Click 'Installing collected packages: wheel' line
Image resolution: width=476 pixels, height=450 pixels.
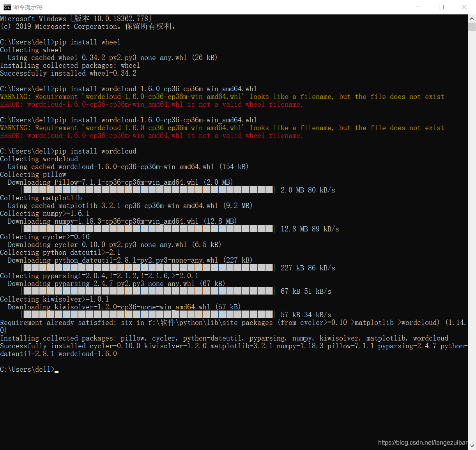tap(70, 65)
